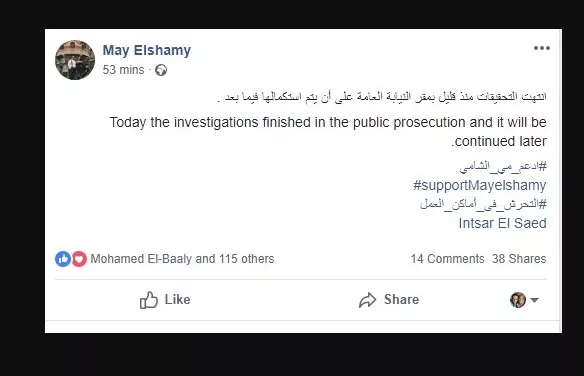View the 38 Shares list

click(x=519, y=259)
